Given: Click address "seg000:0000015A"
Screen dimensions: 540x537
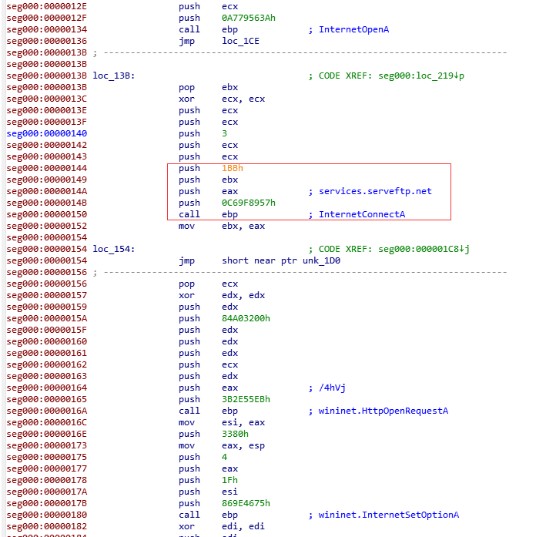Looking at the screenshot, I should point(47,318).
